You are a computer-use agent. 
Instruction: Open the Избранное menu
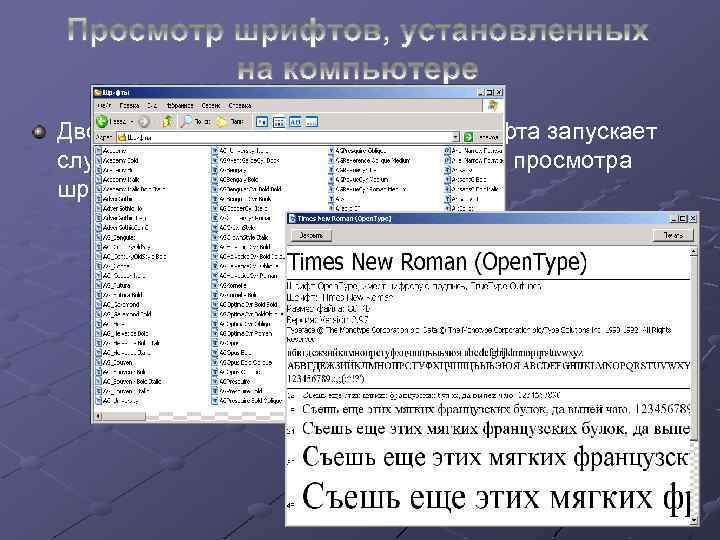coord(180,106)
